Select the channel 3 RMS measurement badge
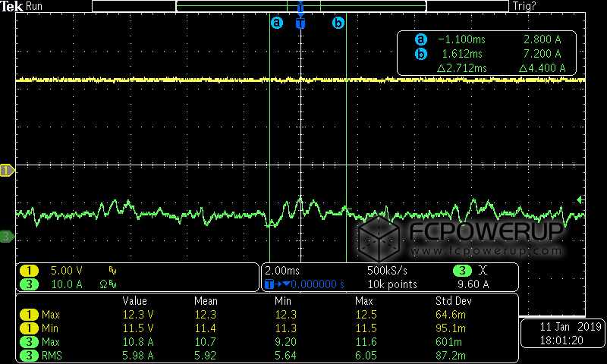 point(29,356)
